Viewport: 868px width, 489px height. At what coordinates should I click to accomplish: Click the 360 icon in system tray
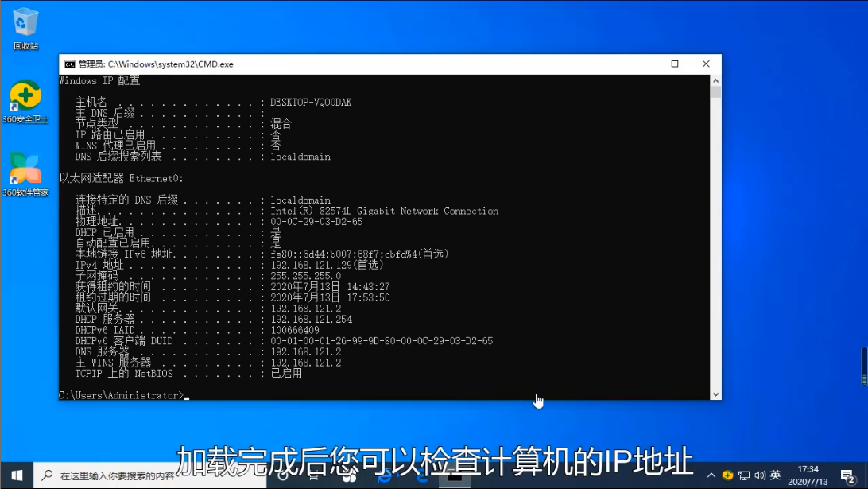(x=727, y=475)
